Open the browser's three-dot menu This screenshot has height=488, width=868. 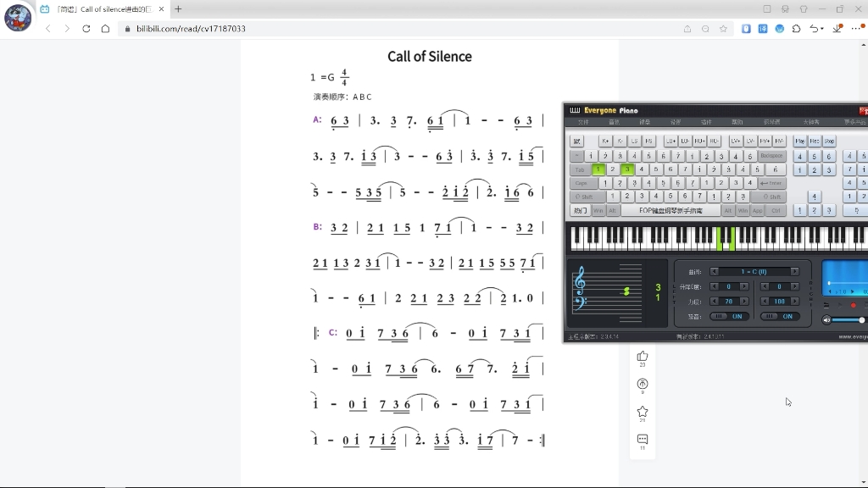[857, 28]
